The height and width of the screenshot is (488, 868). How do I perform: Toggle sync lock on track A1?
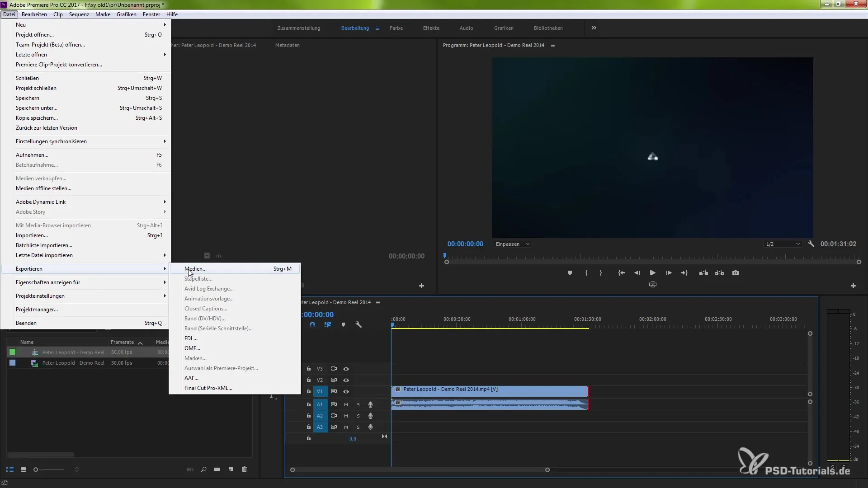[334, 404]
